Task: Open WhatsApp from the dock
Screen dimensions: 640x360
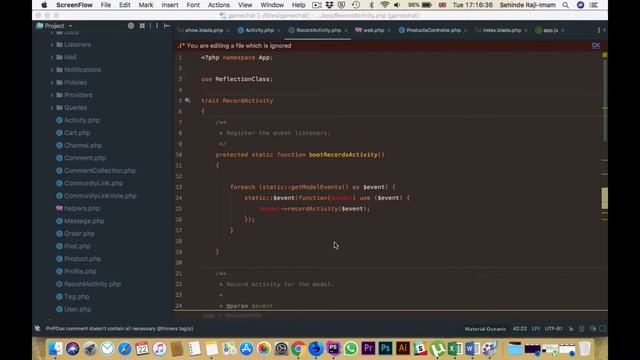Action: click(351, 349)
